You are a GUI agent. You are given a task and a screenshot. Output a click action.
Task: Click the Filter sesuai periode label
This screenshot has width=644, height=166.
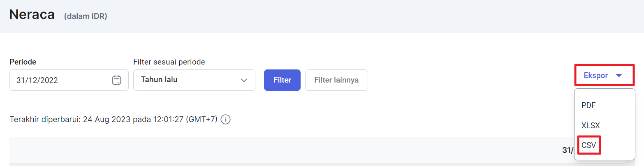tap(169, 62)
